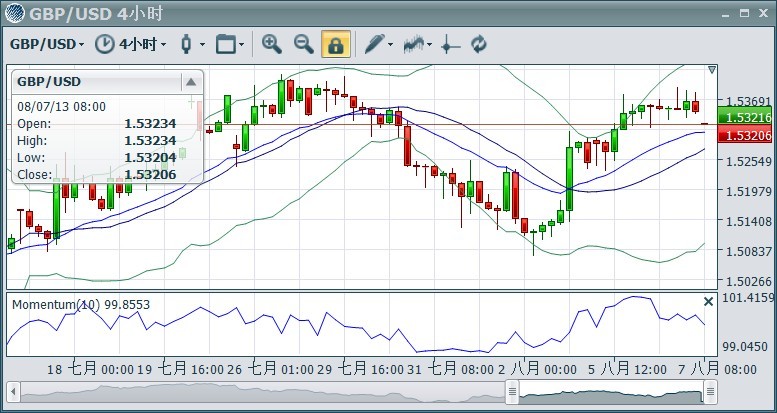This screenshot has width=777, height=413.
Task: Click the scrollbar left arrow
Action: (x=13, y=393)
